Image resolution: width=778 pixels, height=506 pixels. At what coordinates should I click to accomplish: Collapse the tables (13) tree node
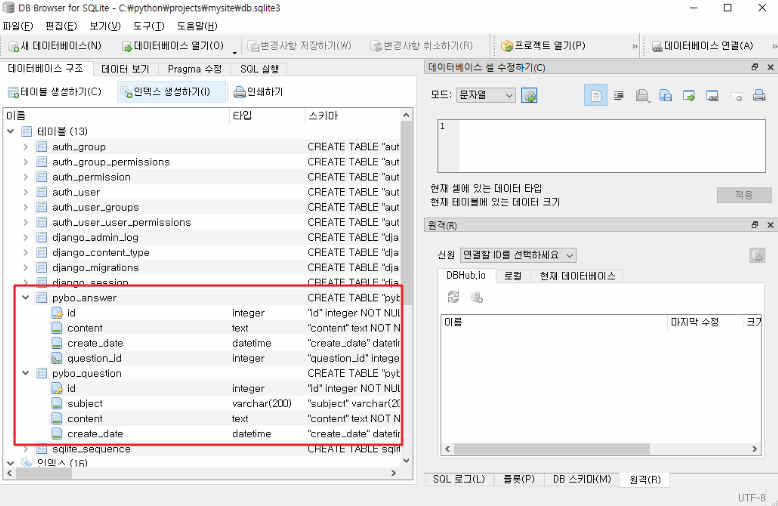pos(10,131)
